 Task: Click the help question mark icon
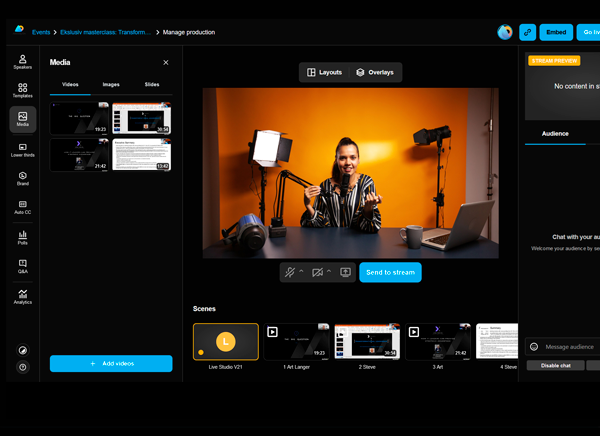[x=23, y=367]
